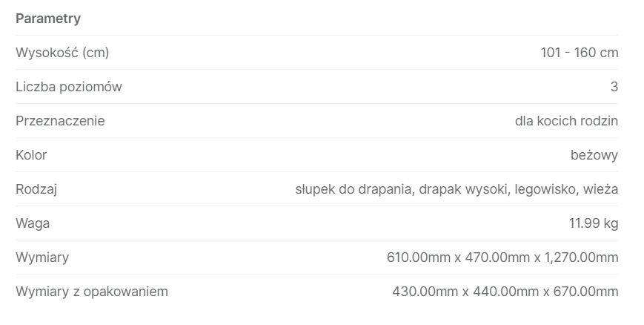The image size is (644, 325).
Task: Click 'legowisko' in the type list
Action: click(x=546, y=189)
